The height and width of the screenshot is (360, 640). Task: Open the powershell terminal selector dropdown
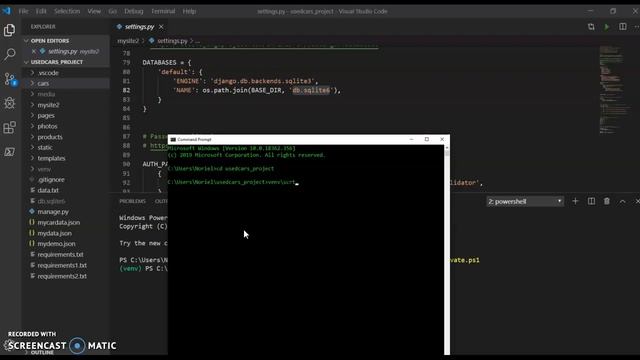click(525, 201)
